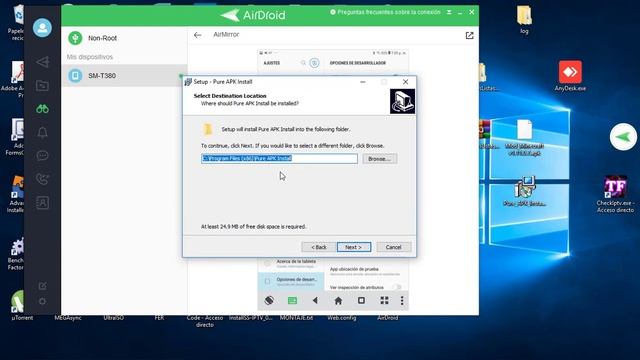Toggle the green keyboard input icon

click(x=292, y=301)
